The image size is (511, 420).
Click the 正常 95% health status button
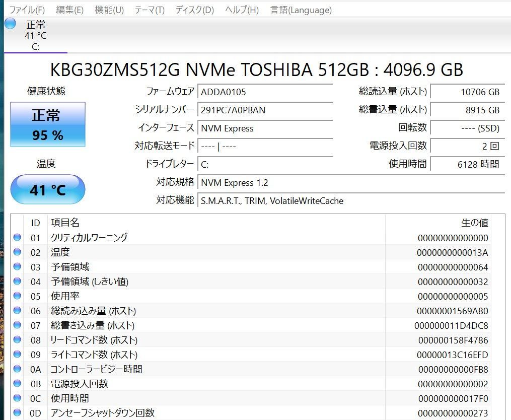tap(48, 124)
